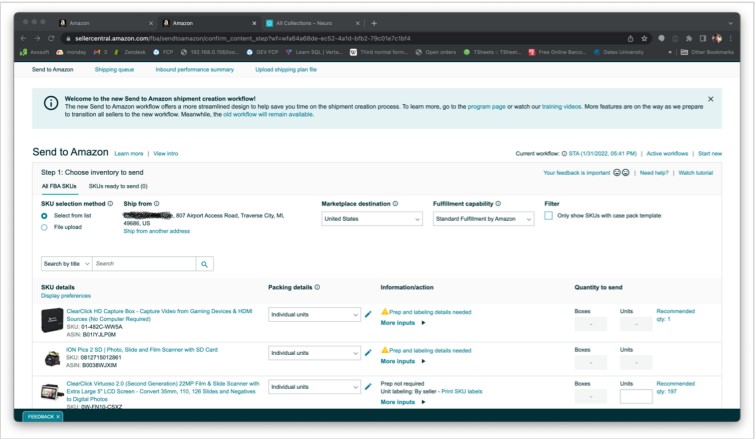Open packing dropdown for HD Capture Box
755x439 pixels.
pos(314,314)
